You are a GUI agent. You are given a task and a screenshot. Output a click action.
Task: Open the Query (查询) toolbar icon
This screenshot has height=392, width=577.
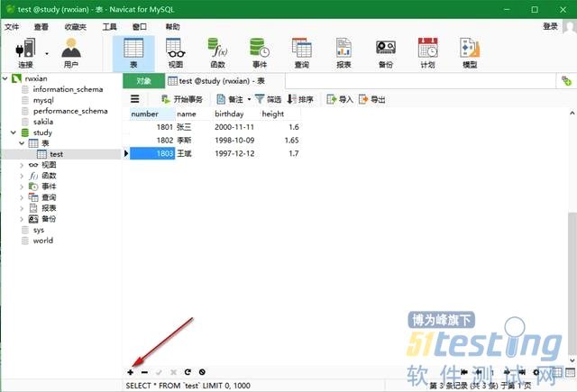pyautogui.click(x=302, y=52)
